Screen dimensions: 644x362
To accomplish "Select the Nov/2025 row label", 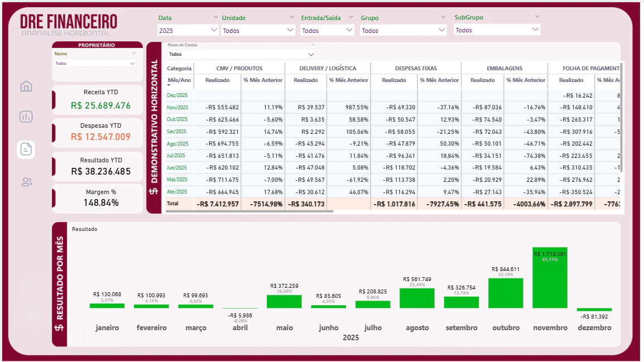I will point(177,108).
